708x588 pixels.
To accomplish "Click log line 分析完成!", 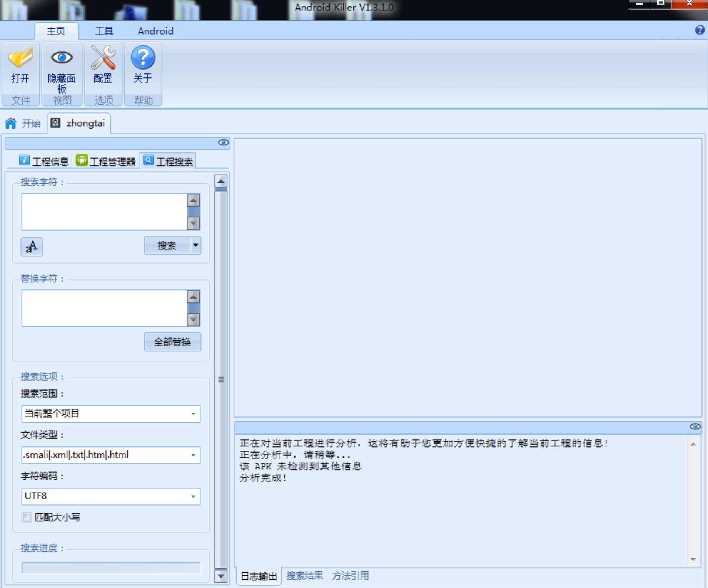I will [263, 478].
